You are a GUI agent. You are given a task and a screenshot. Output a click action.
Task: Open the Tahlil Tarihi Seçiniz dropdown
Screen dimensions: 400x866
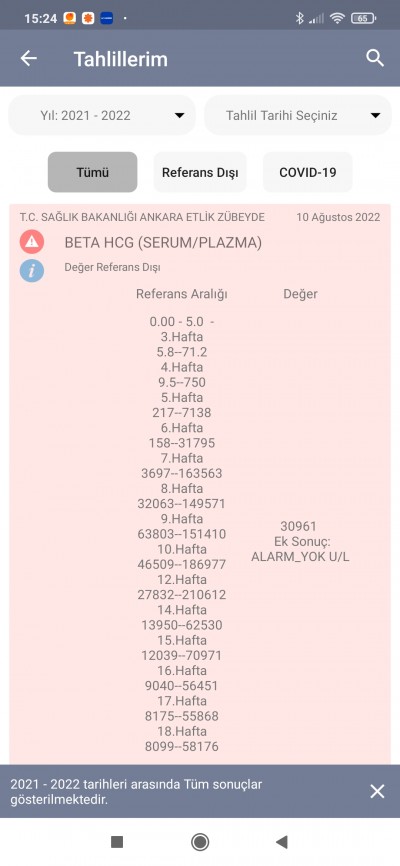click(x=298, y=115)
